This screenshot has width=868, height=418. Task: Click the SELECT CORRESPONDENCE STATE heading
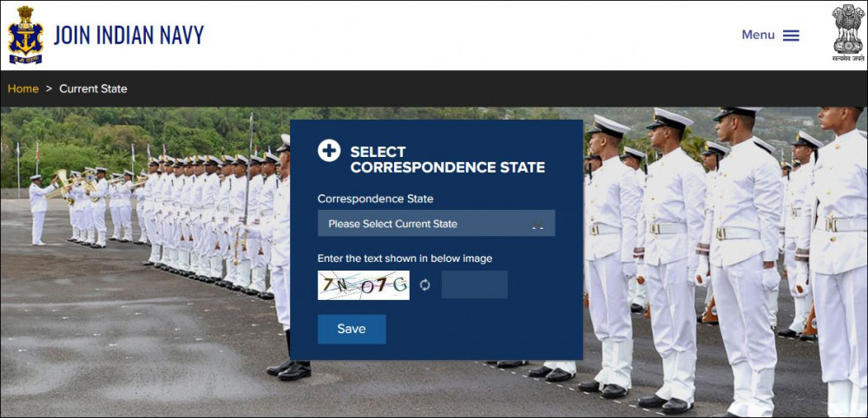coord(447,160)
